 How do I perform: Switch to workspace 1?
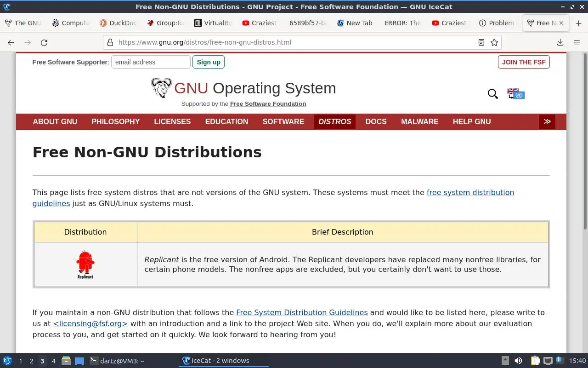tap(20, 361)
